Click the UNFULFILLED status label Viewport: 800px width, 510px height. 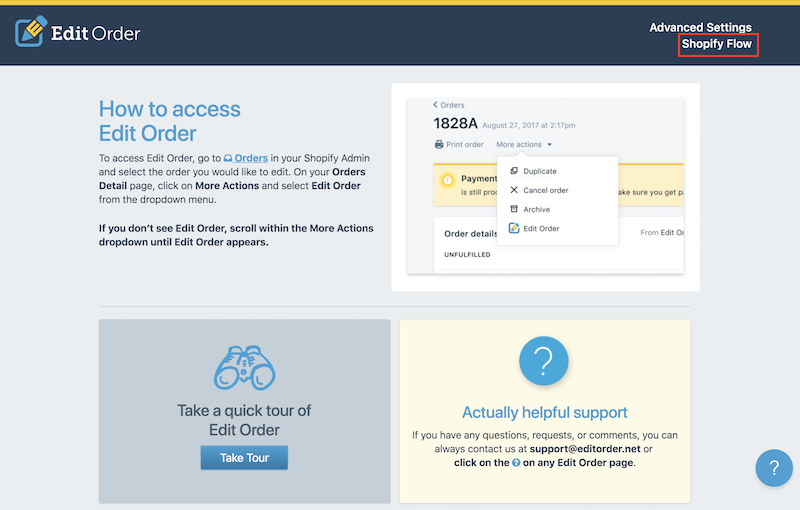click(467, 254)
